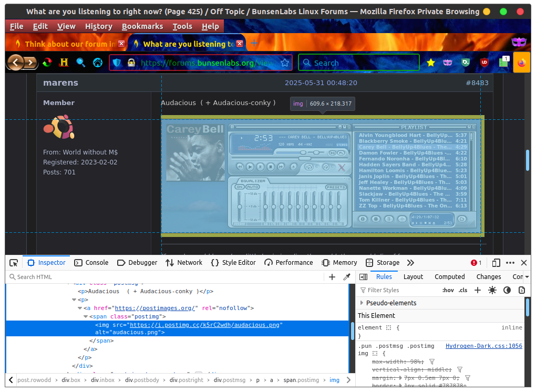Screen dimensions: 536x392
Task: Open the Layout sidebar tab
Action: [x=413, y=277]
